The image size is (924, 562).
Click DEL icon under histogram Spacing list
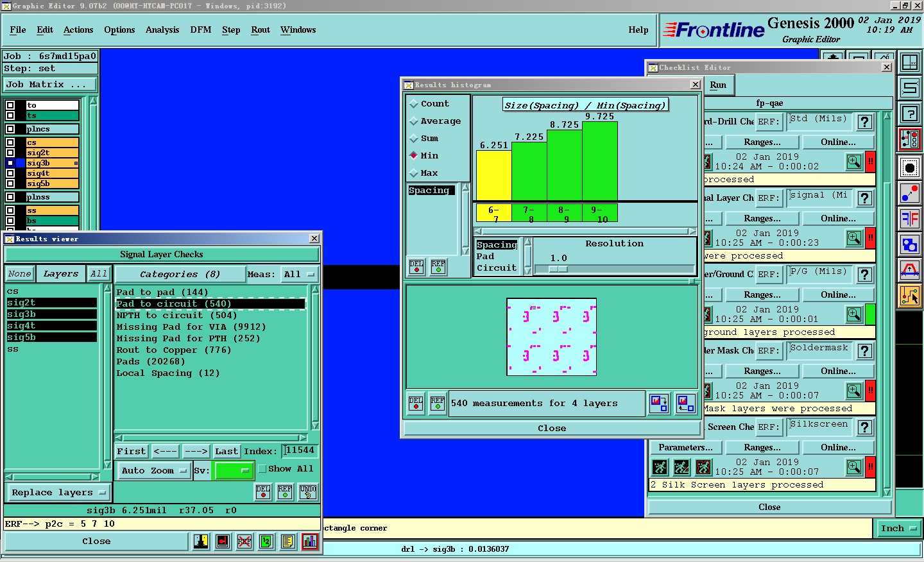coord(416,267)
